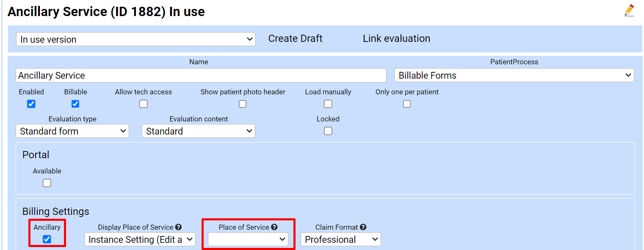Uncheck the Enabled checkbox
Screen dimensions: 644x250
point(31,104)
